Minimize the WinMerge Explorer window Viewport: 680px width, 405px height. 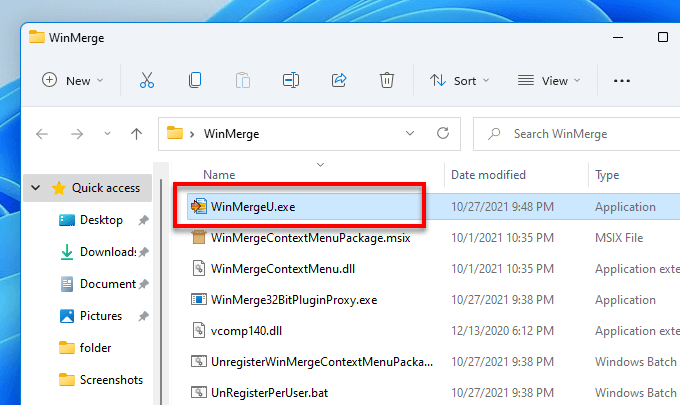(618, 37)
